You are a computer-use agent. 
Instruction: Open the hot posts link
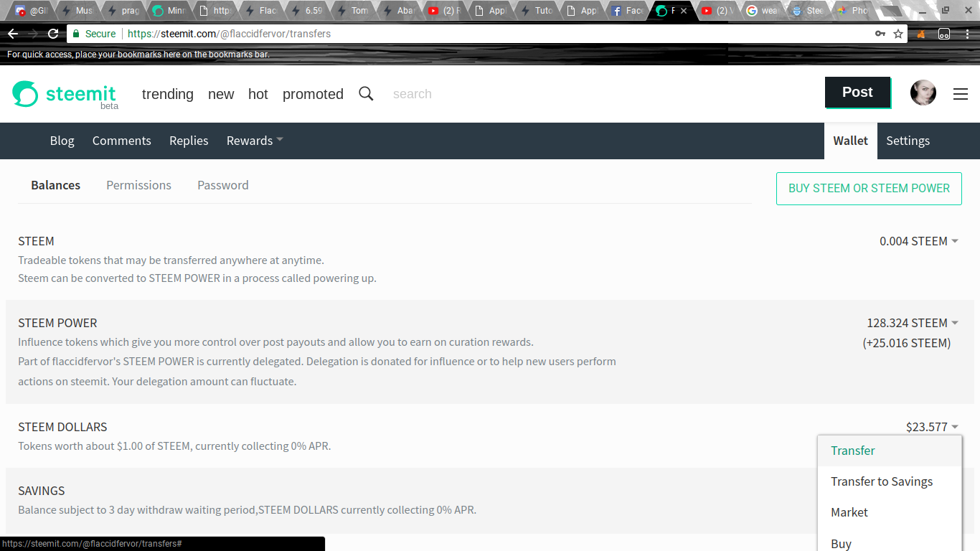[258, 94]
